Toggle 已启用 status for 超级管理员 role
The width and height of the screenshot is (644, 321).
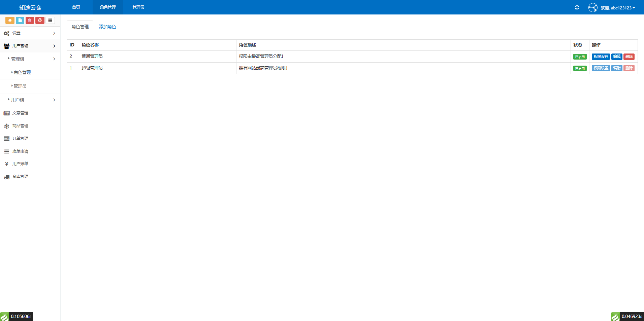[580, 68]
